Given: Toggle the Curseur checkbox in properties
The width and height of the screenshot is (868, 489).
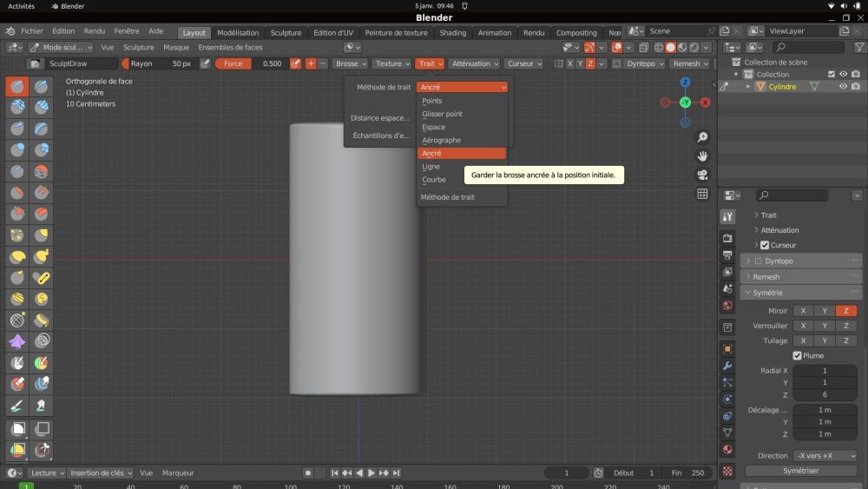Looking at the screenshot, I should click(x=765, y=245).
